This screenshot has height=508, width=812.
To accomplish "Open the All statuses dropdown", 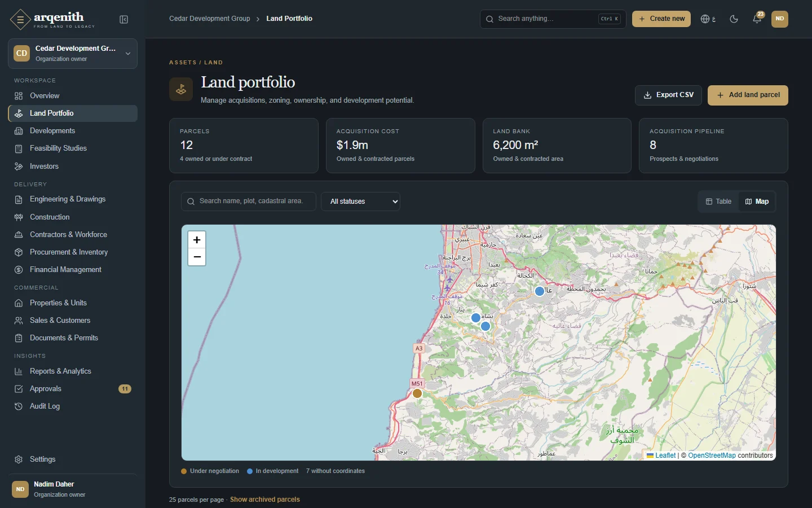I will click(361, 202).
